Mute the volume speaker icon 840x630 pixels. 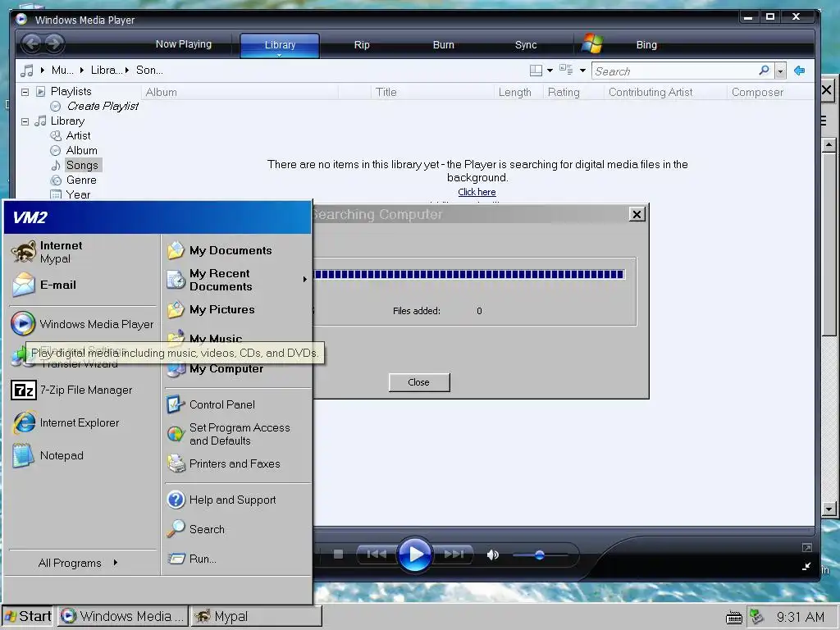click(492, 555)
